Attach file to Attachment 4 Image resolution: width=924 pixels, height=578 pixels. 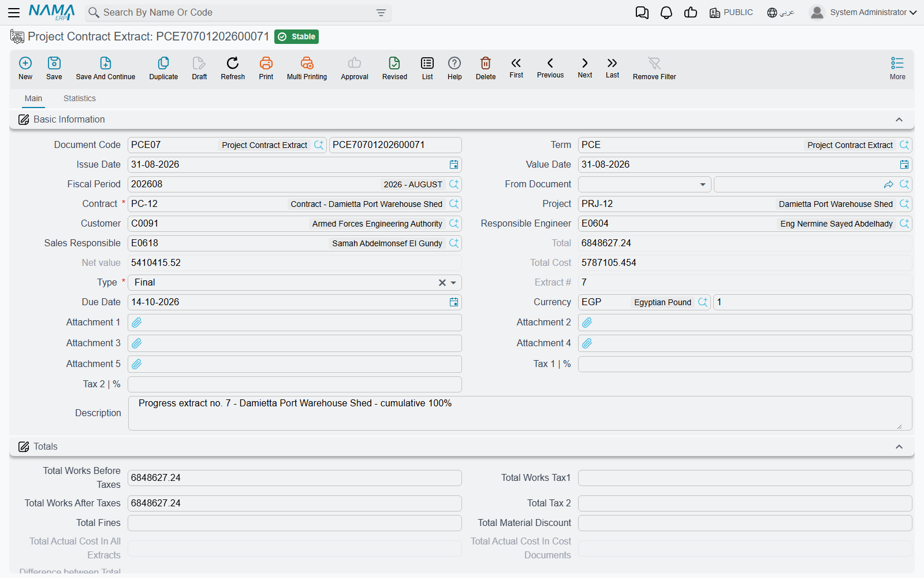tap(587, 343)
